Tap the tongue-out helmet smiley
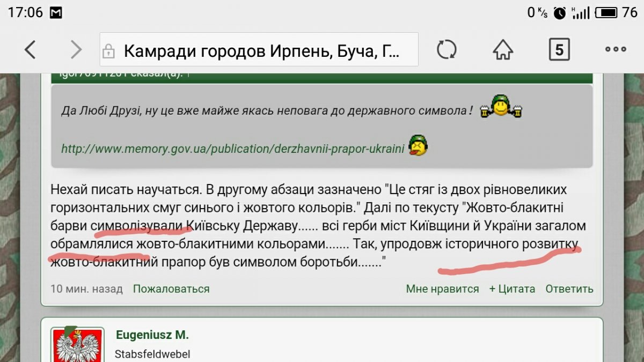Image resolution: width=644 pixels, height=362 pixels. click(x=418, y=146)
